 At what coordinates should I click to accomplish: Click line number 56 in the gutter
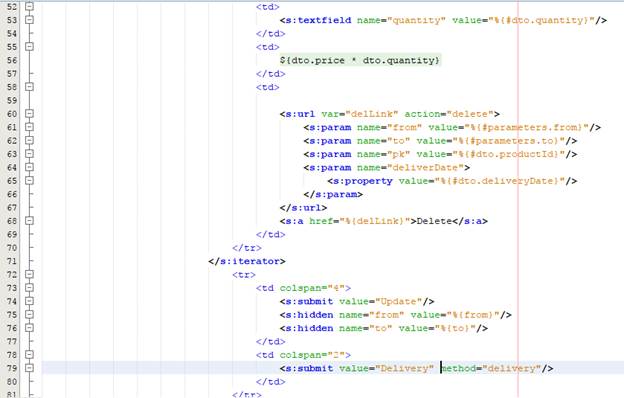[x=12, y=60]
